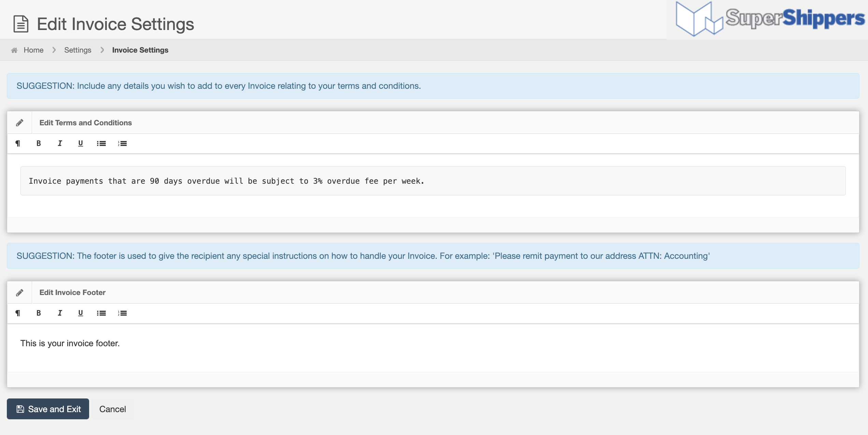868x435 pixels.
Task: Click the 'Edit Terms and Conditions' panel heading
Action: pos(86,123)
